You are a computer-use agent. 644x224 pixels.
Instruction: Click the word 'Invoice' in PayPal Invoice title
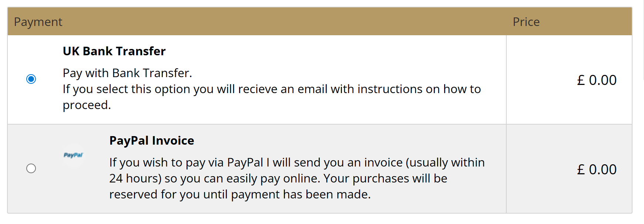(173, 141)
